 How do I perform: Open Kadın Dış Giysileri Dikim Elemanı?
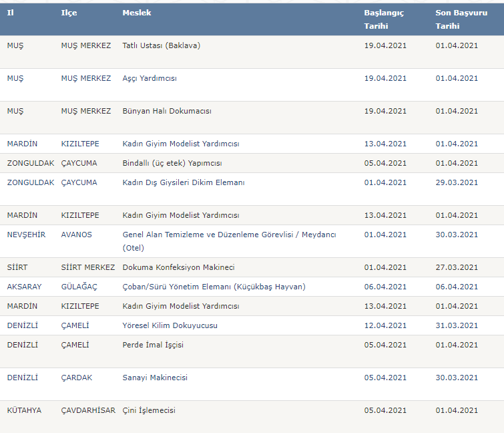[184, 182]
